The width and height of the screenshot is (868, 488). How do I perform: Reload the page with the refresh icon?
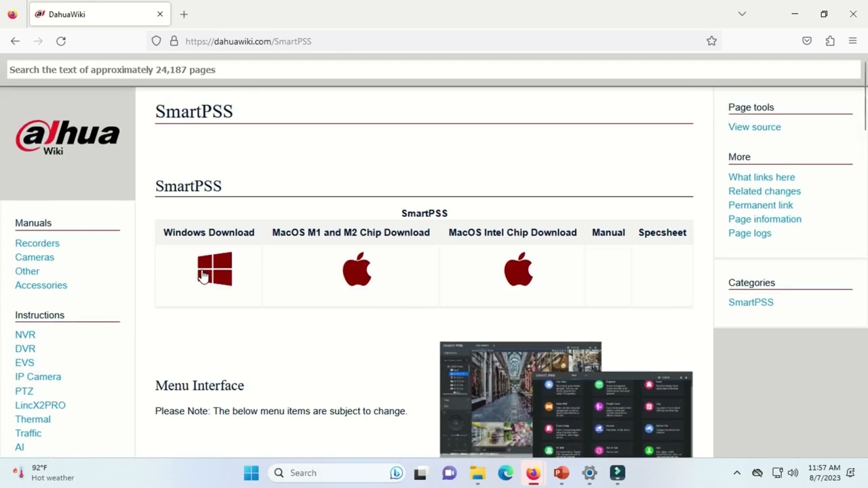point(61,41)
